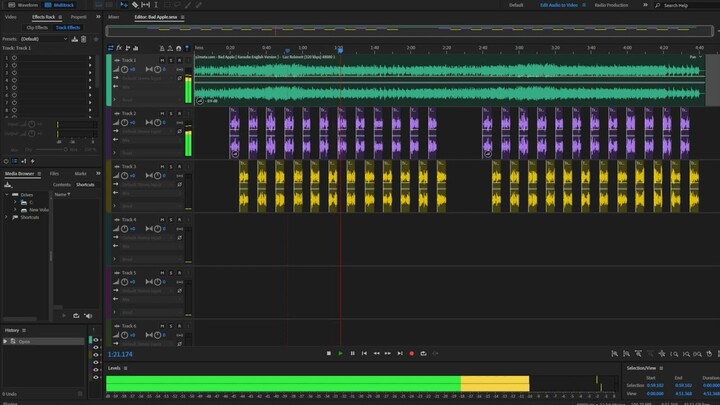Save the effects rack preset
Image resolution: width=720 pixels, height=405 pixels.
[x=75, y=39]
